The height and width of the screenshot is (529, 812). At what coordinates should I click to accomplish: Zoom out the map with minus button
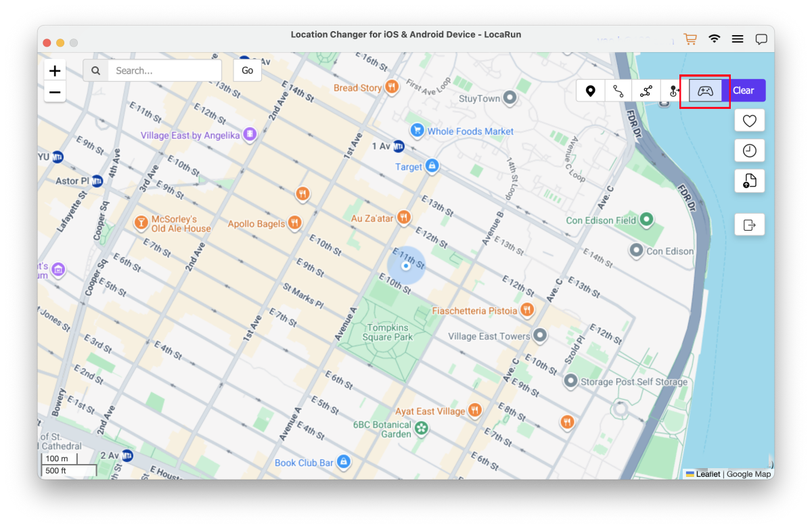pos(55,92)
